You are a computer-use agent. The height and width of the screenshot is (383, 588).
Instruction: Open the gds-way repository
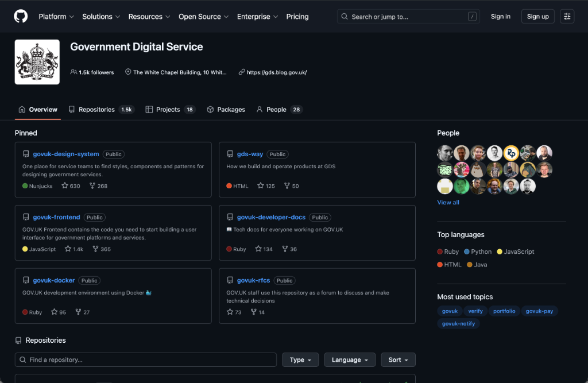click(x=250, y=154)
